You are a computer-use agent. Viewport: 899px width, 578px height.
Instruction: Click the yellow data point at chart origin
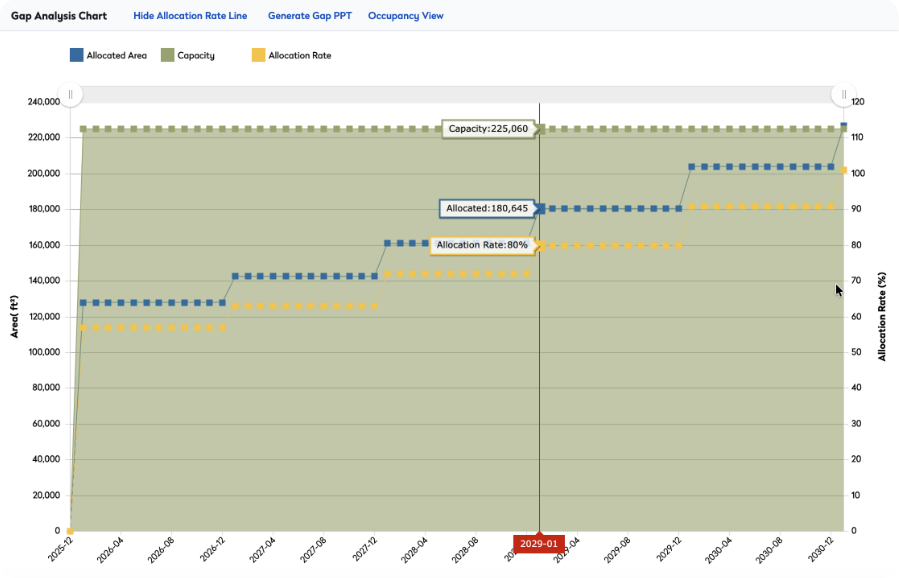pyautogui.click(x=70, y=530)
